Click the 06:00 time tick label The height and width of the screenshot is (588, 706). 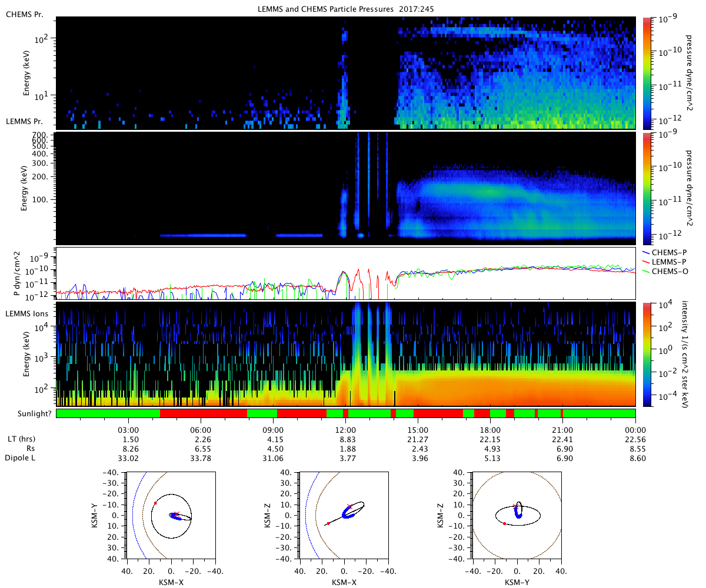point(201,429)
